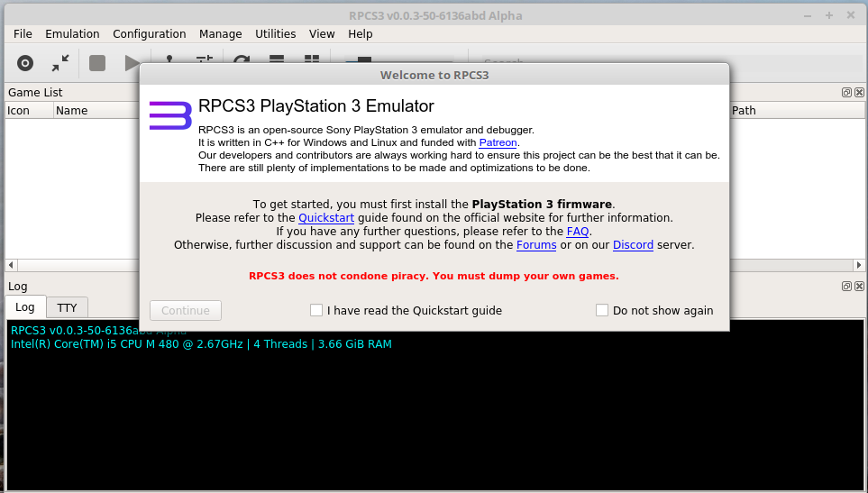Screen dimensions: 868x493
Task: Open the Configuration menu
Action: (150, 33)
